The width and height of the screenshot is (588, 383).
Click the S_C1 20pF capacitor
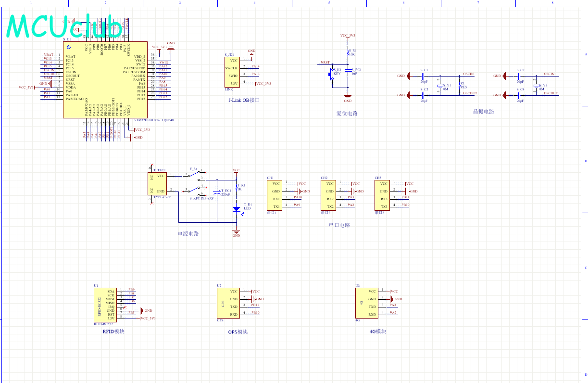pyautogui.click(x=424, y=76)
